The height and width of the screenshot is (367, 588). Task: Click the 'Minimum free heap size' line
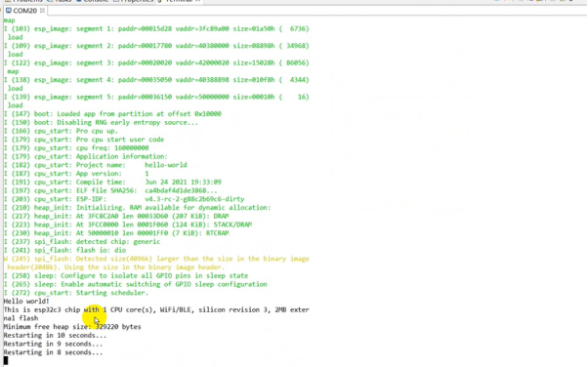tap(72, 327)
